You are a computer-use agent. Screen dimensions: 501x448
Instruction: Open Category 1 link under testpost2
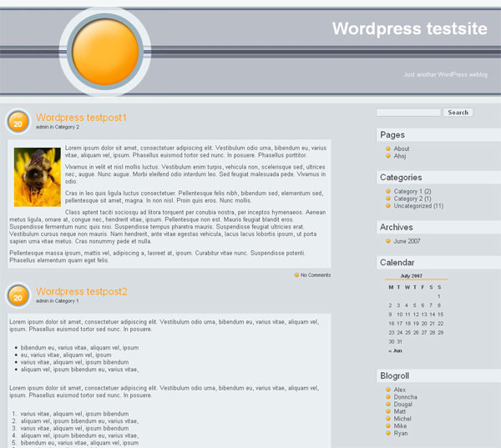[x=67, y=301]
